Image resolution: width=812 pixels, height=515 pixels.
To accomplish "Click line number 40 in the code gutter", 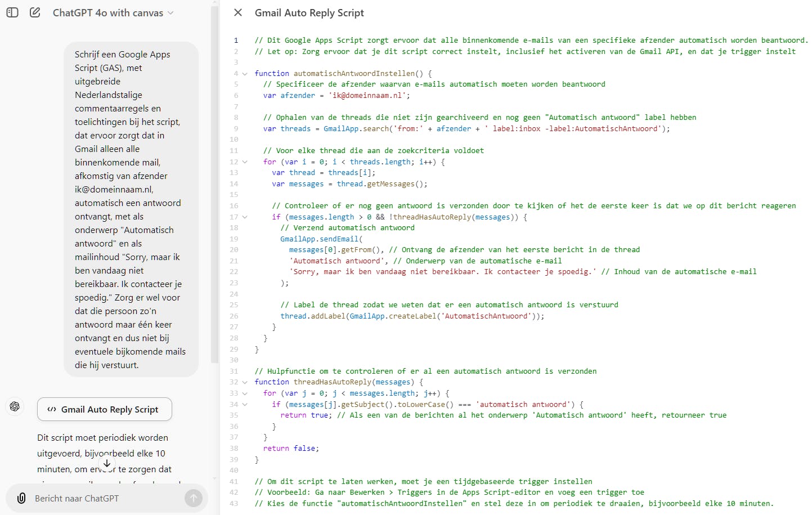I will point(234,470).
